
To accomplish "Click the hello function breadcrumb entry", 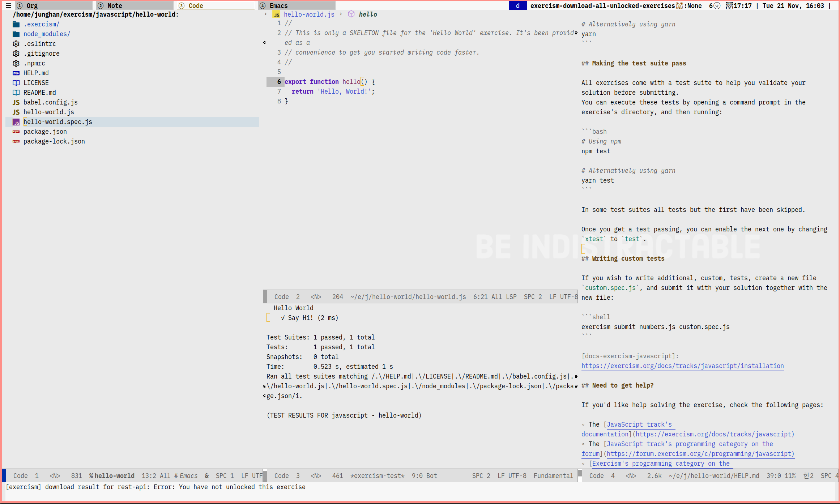I will click(368, 14).
